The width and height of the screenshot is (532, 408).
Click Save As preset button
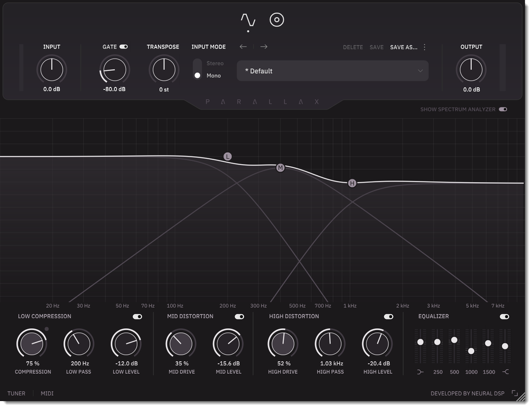point(404,47)
